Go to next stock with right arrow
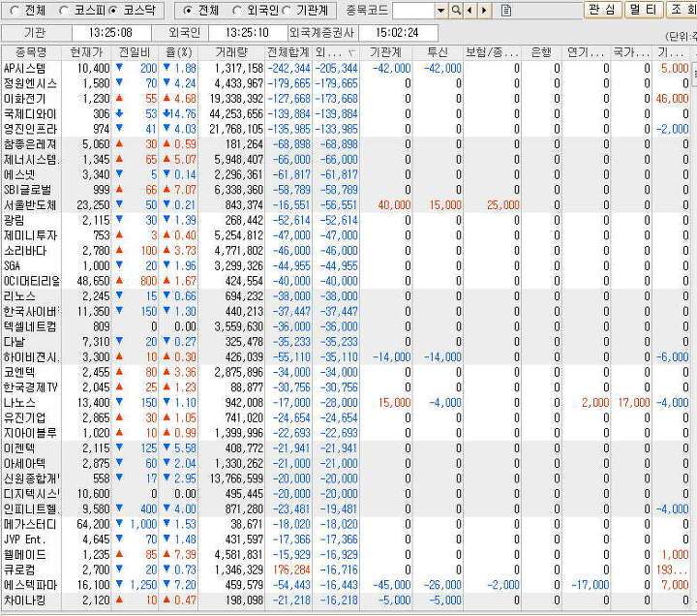 click(484, 11)
